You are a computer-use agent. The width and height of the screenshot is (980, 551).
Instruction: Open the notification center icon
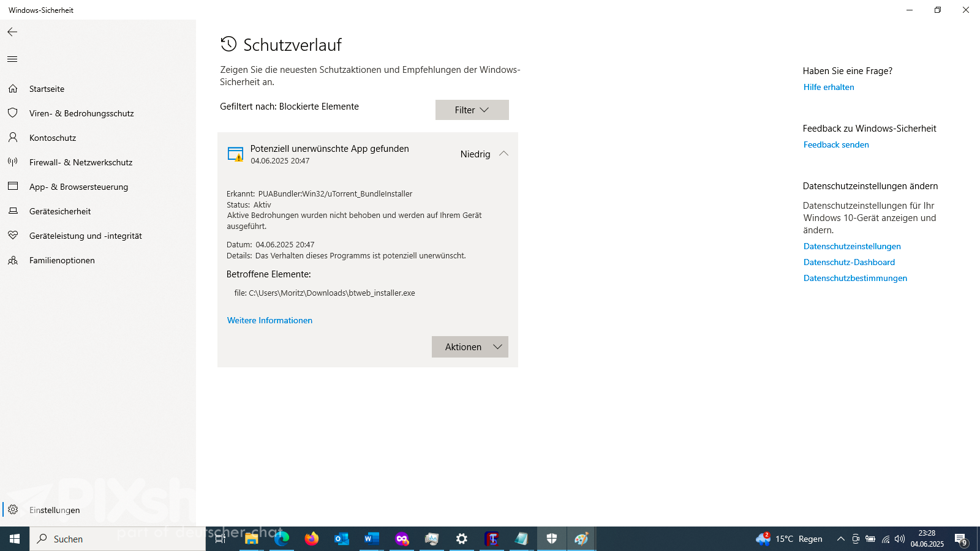960,539
